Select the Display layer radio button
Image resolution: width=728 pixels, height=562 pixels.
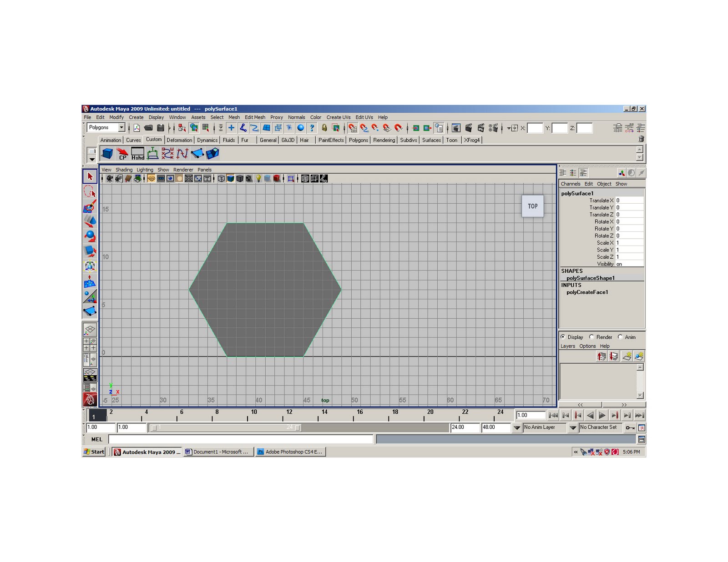point(563,337)
